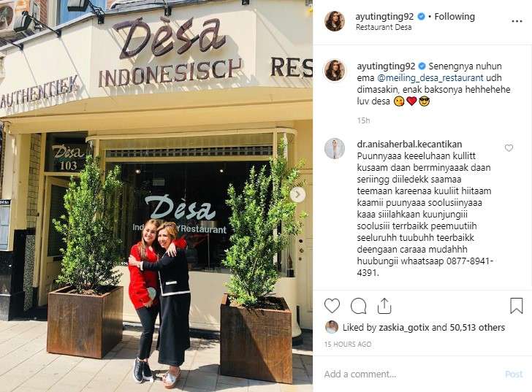Image resolution: width=532 pixels, height=392 pixels.
Task: Toggle the Following status button
Action: tap(455, 16)
